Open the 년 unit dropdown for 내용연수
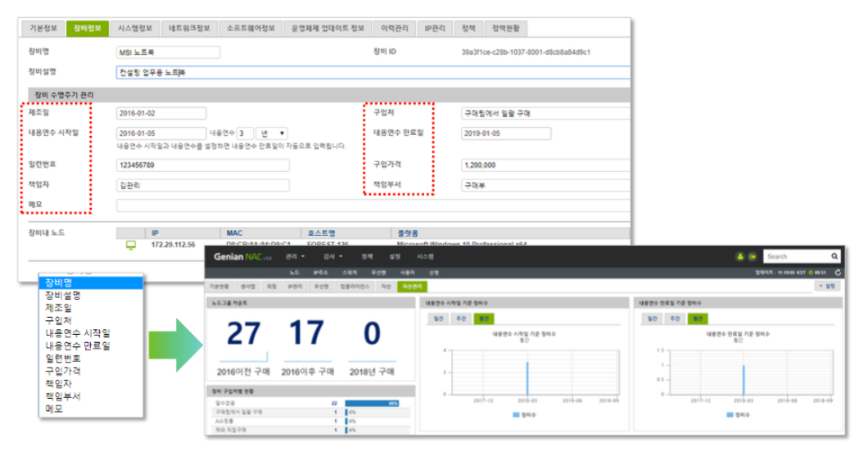This screenshot has height=456, width=868. point(272,133)
